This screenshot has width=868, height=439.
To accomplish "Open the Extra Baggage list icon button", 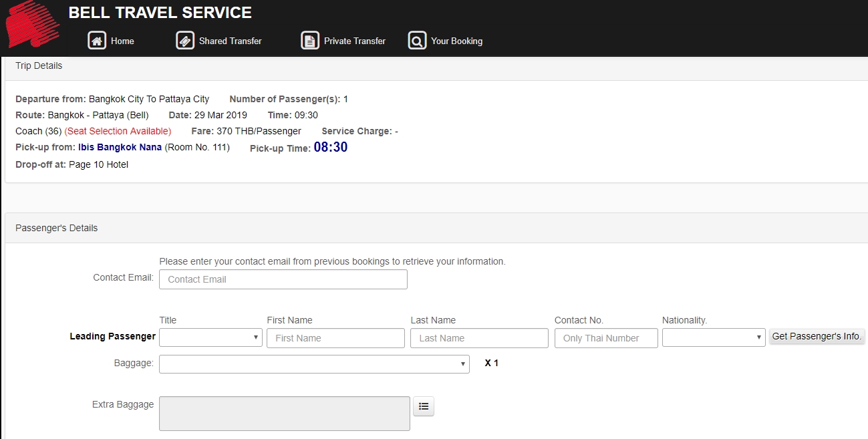I will pos(424,406).
